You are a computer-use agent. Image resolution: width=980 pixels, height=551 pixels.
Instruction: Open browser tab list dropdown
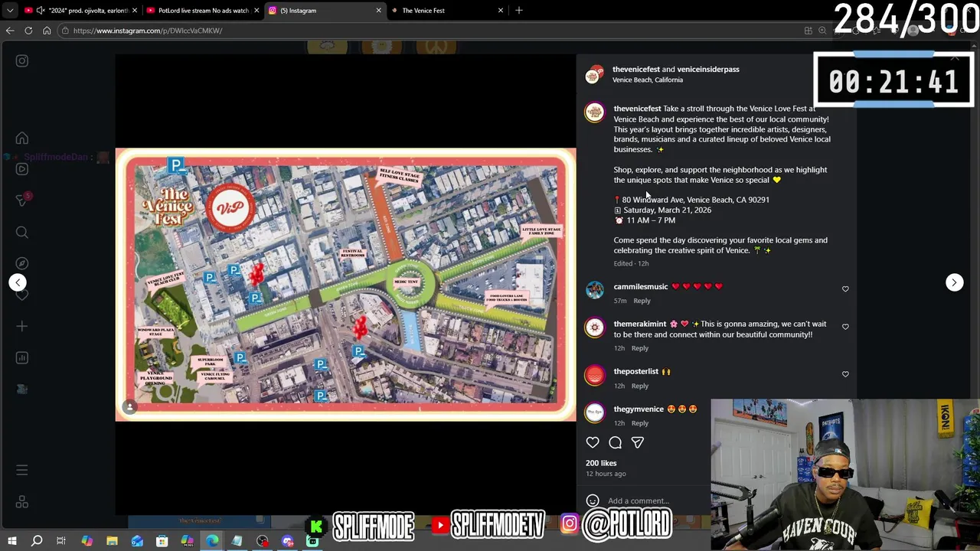click(x=10, y=11)
